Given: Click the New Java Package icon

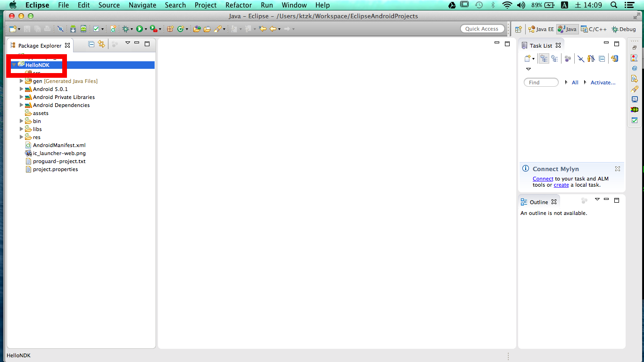Looking at the screenshot, I should pyautogui.click(x=170, y=29).
